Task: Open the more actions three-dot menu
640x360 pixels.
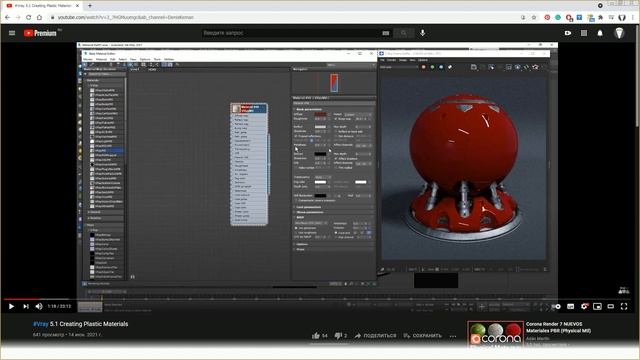Action: 453,336
